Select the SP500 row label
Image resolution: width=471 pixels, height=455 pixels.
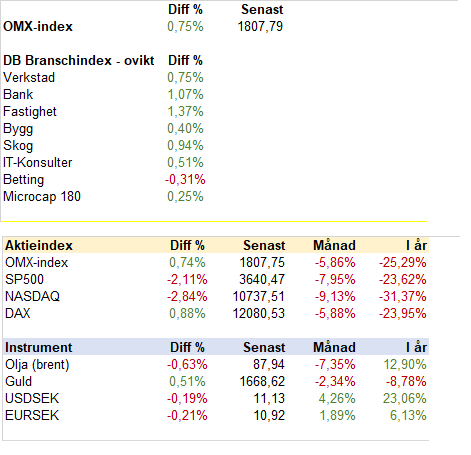24,280
